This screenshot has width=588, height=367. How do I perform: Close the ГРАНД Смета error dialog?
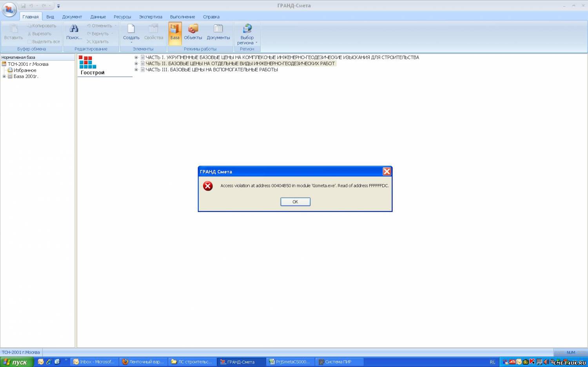point(387,172)
